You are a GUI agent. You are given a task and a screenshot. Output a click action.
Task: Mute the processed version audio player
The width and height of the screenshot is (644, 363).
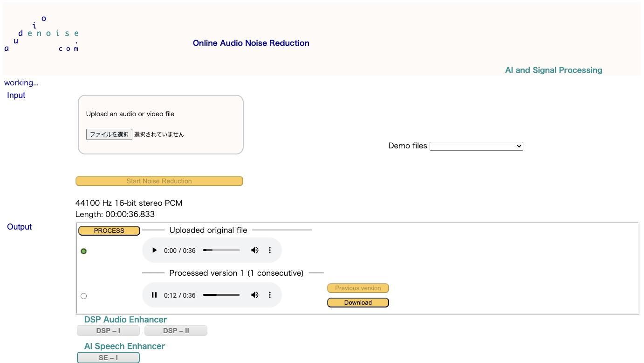tap(255, 295)
